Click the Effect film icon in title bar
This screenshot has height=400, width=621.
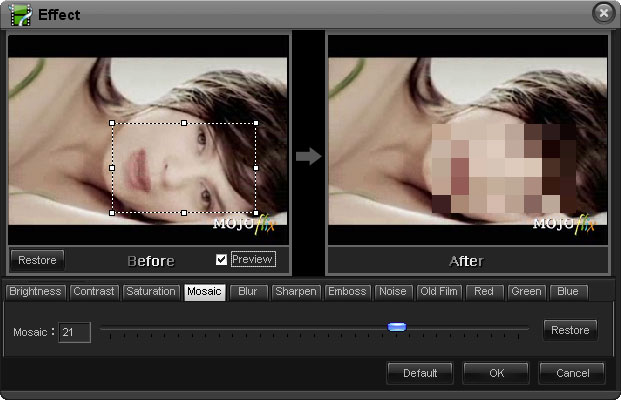click(20, 14)
